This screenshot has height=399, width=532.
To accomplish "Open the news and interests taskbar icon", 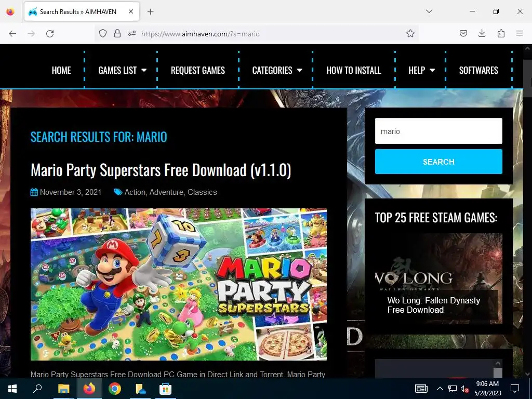I will point(421,389).
